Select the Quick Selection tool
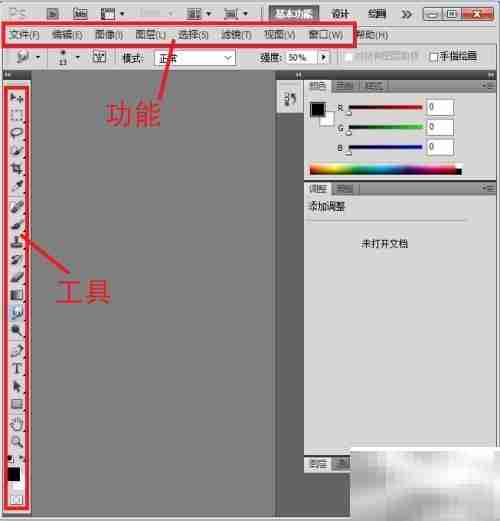 (x=17, y=151)
